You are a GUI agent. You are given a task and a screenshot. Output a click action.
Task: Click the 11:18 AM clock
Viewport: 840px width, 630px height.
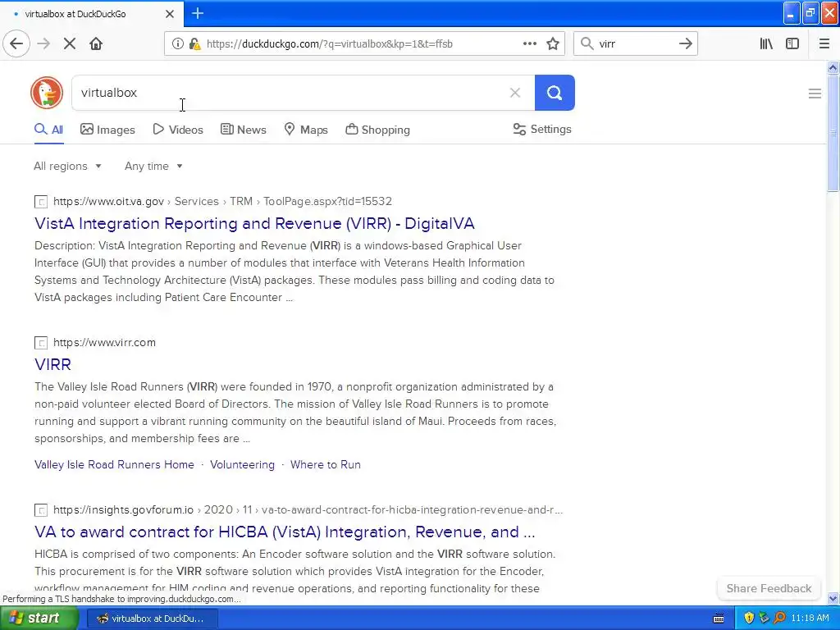(810, 619)
